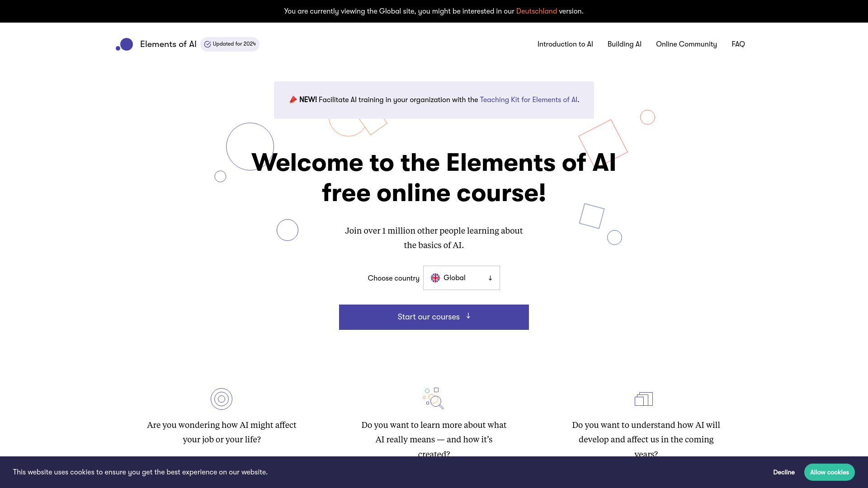Select Building AI menu item

tap(624, 44)
